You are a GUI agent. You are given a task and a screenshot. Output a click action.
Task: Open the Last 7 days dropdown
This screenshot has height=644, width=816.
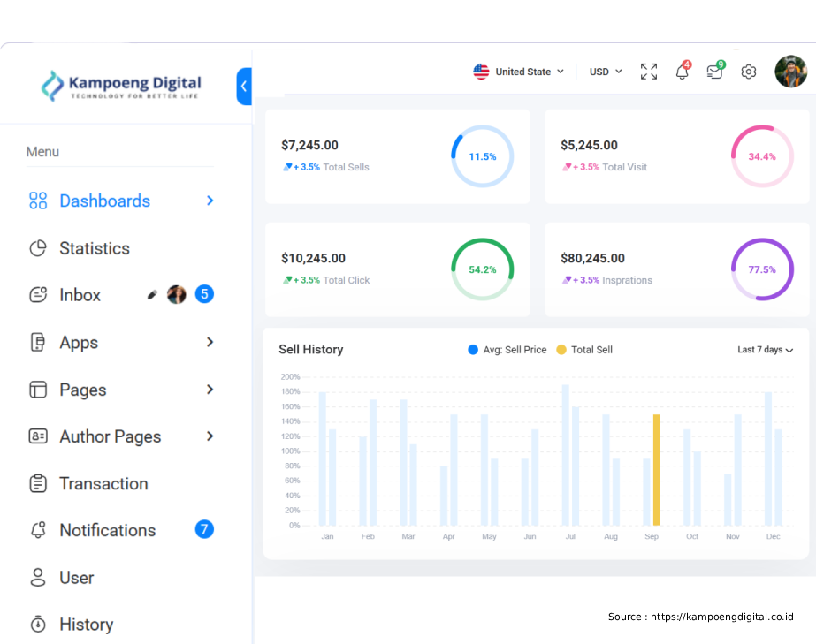click(x=765, y=350)
